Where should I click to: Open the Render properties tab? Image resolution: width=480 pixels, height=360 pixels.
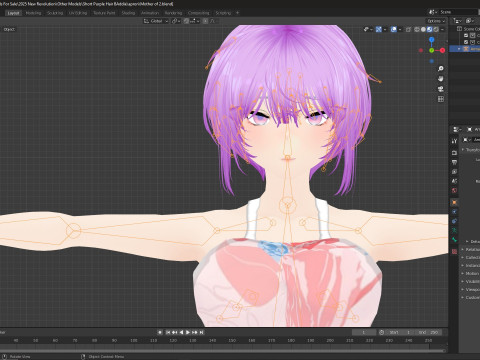(454, 153)
